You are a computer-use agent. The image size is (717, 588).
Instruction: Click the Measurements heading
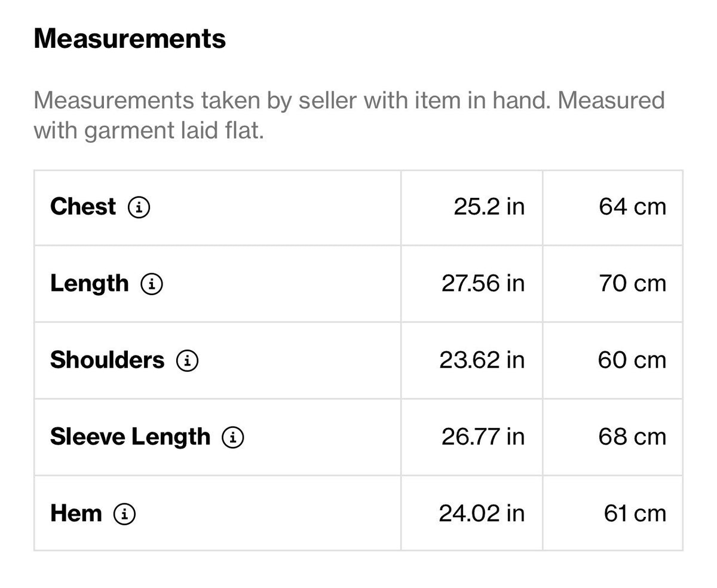(x=130, y=39)
